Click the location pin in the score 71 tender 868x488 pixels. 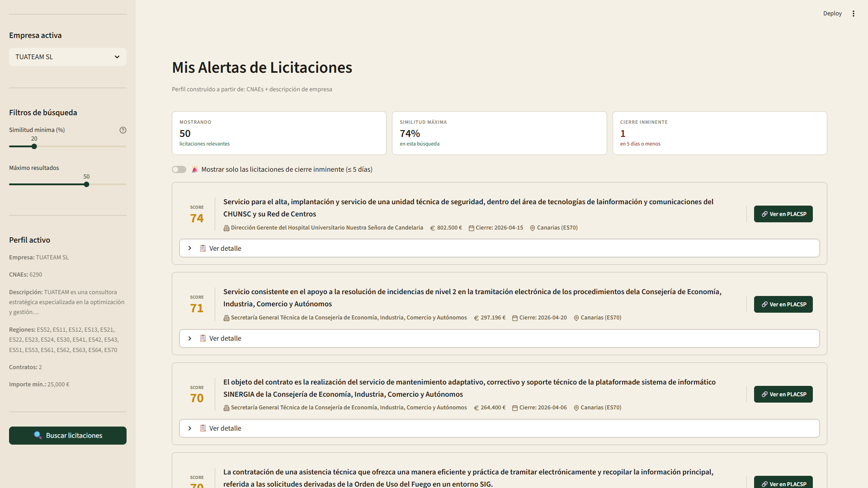click(x=576, y=318)
